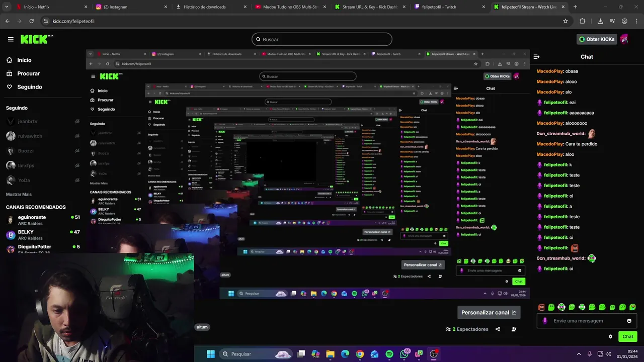Open File Explorer from the taskbar
This screenshot has height=362, width=644.
point(330,354)
